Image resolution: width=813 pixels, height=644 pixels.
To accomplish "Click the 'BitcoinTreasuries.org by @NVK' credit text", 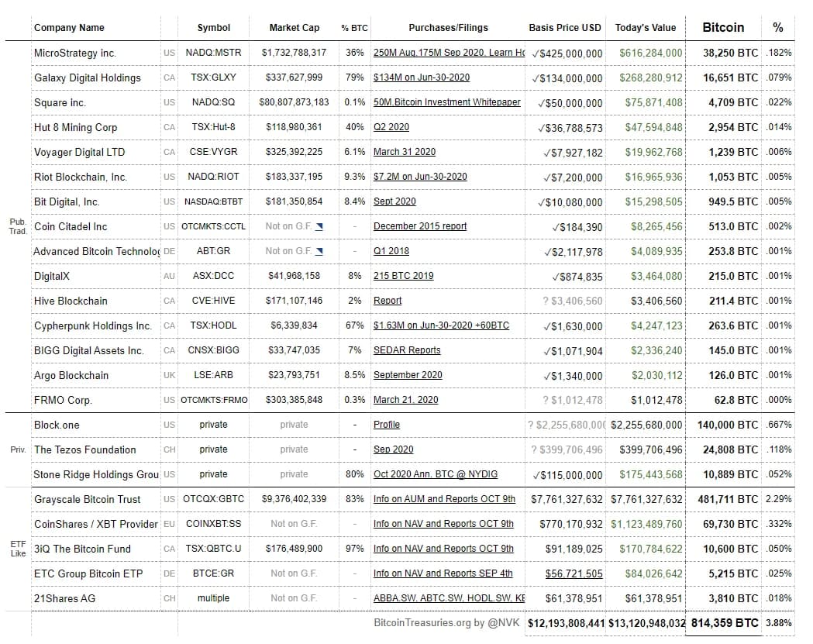I will [446, 623].
